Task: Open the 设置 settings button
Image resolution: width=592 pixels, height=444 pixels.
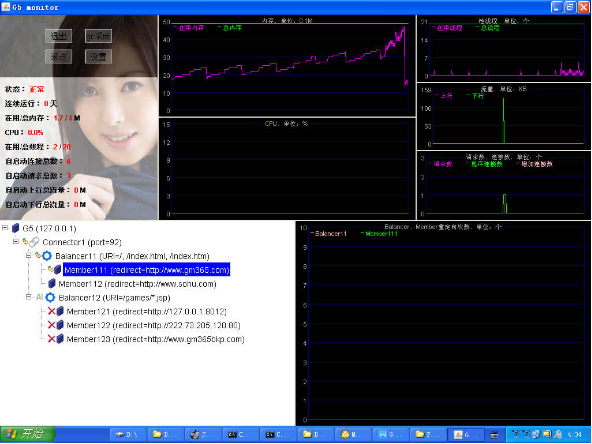Action: click(x=98, y=57)
